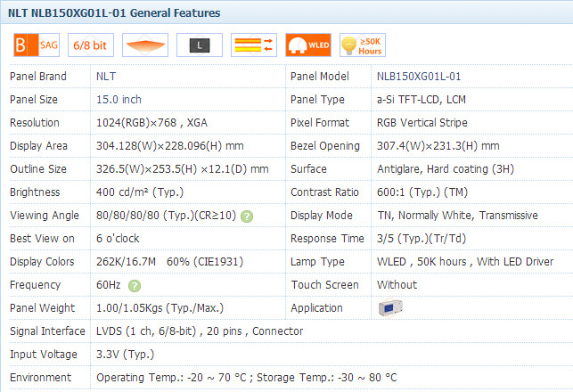
Task: Click the 15.0 inch panel size value
Action: point(119,100)
